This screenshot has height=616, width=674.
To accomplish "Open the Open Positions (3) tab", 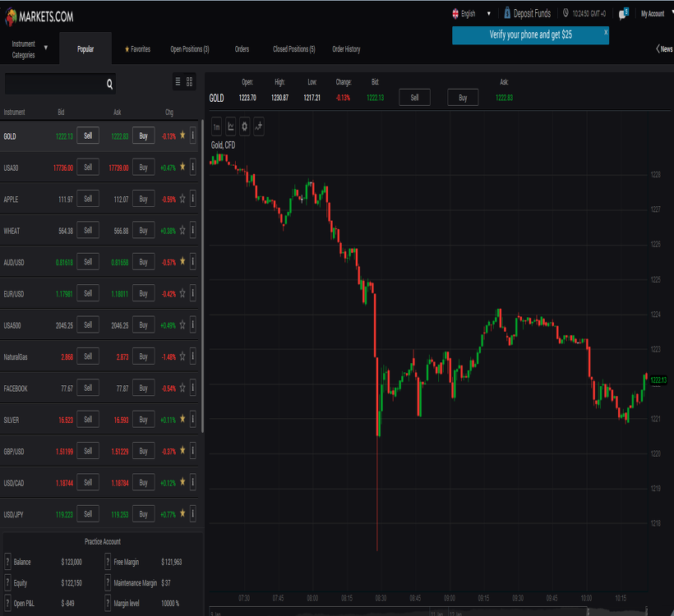I will click(x=190, y=49).
